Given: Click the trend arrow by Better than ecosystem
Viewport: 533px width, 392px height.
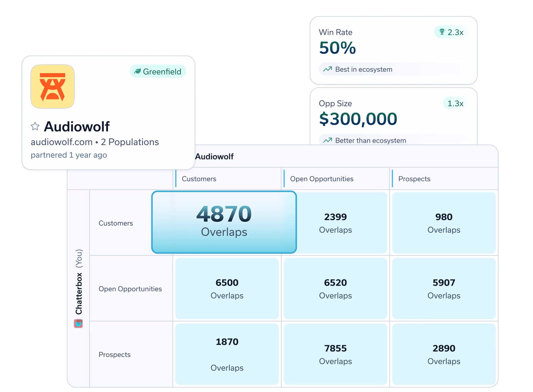Looking at the screenshot, I should 328,140.
